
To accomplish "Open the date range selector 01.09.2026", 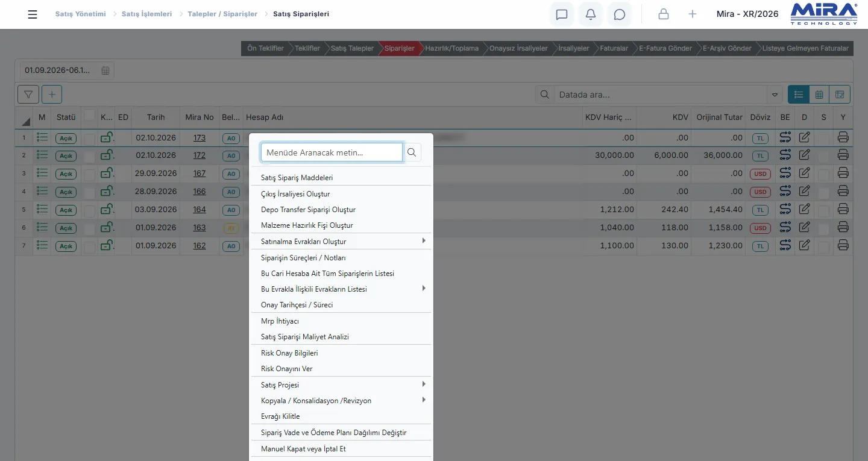I will click(67, 71).
